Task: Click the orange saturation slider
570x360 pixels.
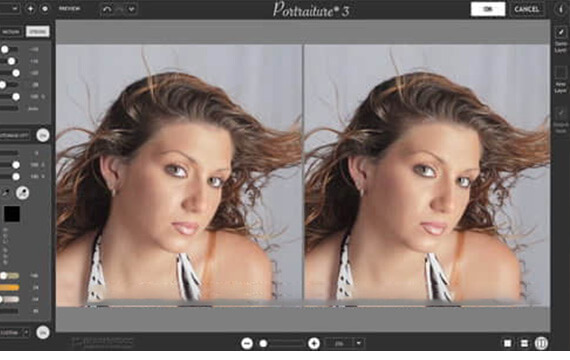Action: pos(9,287)
